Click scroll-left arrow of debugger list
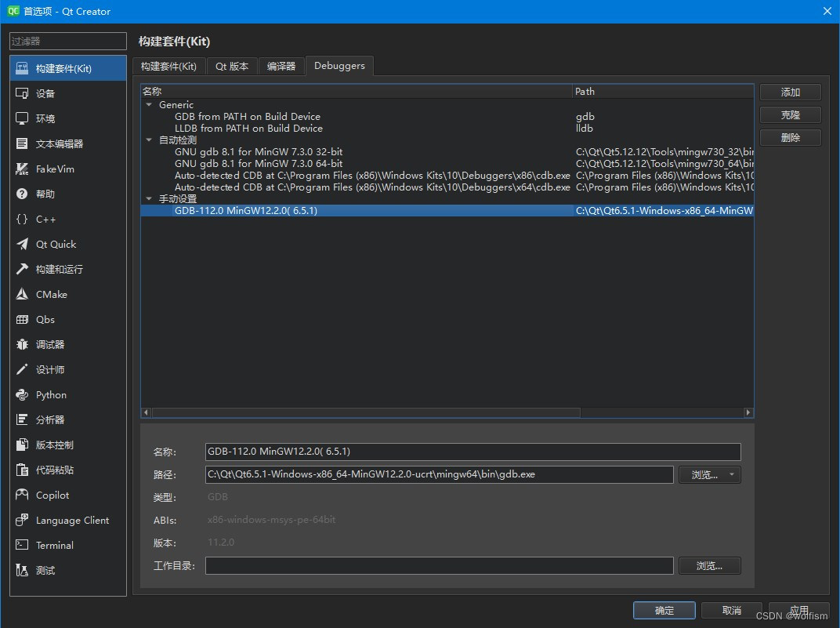The height and width of the screenshot is (628, 840). [x=146, y=412]
